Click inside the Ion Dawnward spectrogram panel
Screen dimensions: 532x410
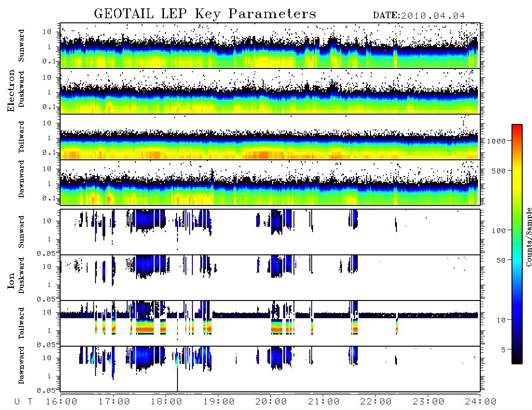[x=270, y=369]
